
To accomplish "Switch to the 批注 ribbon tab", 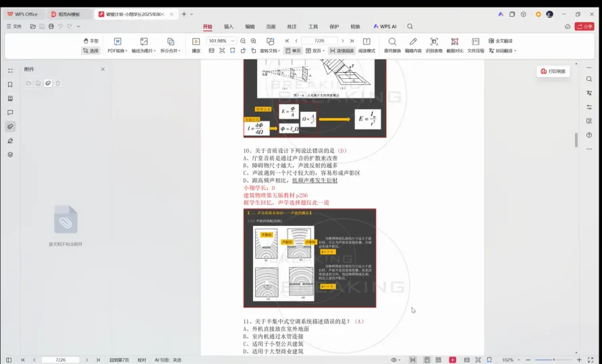I will pos(292,26).
